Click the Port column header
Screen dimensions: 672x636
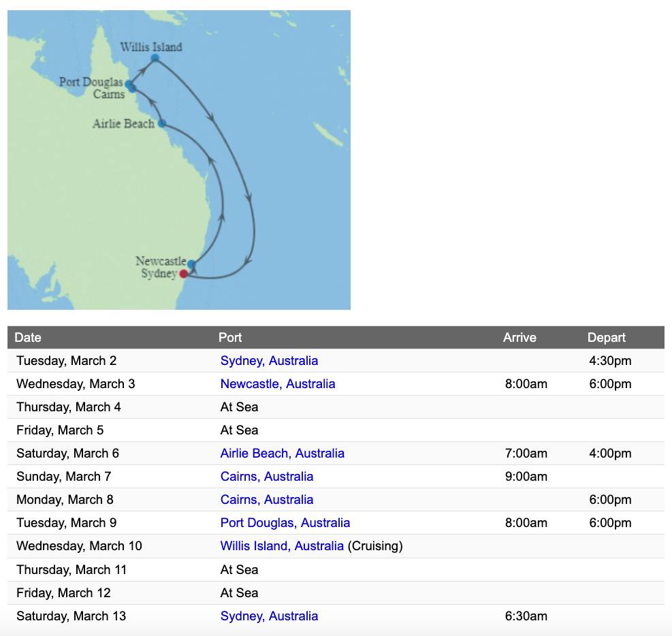pyautogui.click(x=230, y=338)
